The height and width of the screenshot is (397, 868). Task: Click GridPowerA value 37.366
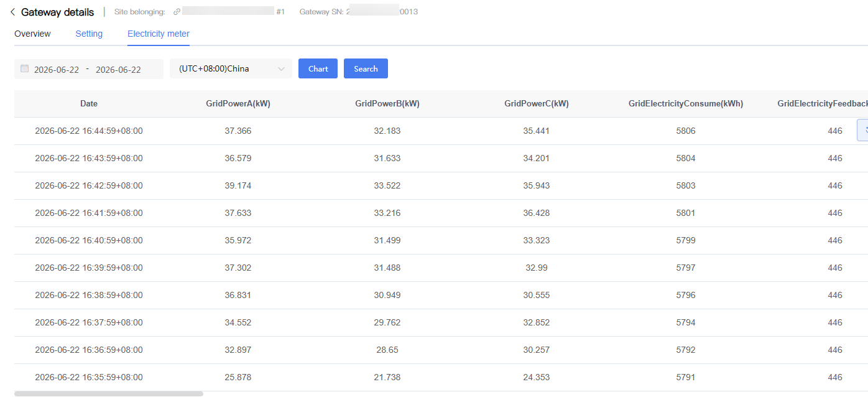(x=238, y=131)
